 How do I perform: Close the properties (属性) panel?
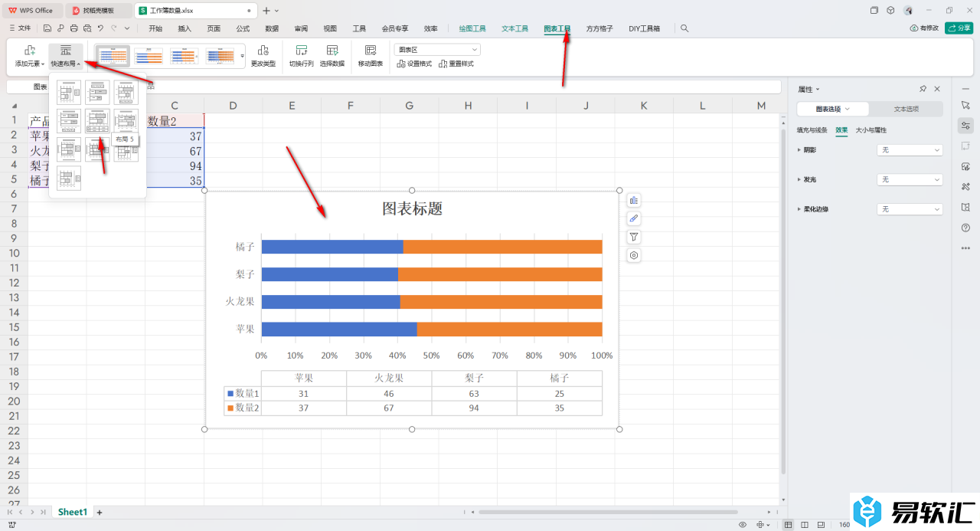pyautogui.click(x=937, y=89)
